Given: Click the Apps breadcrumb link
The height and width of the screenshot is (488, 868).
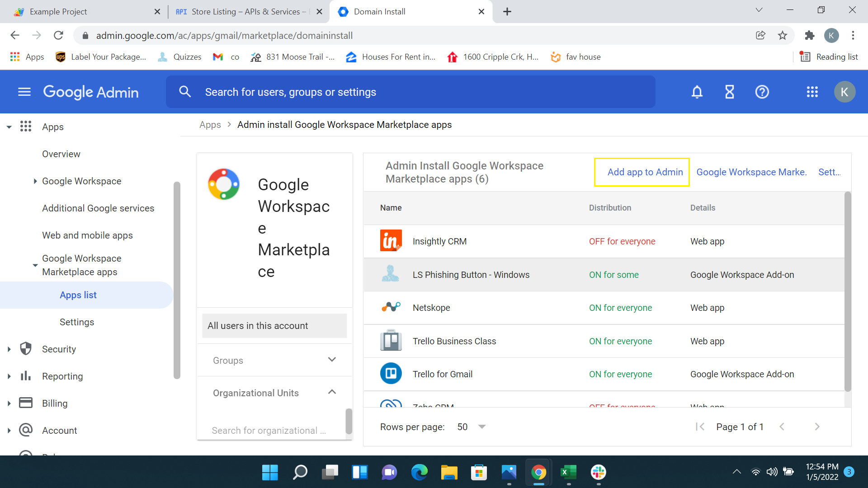Looking at the screenshot, I should (210, 125).
